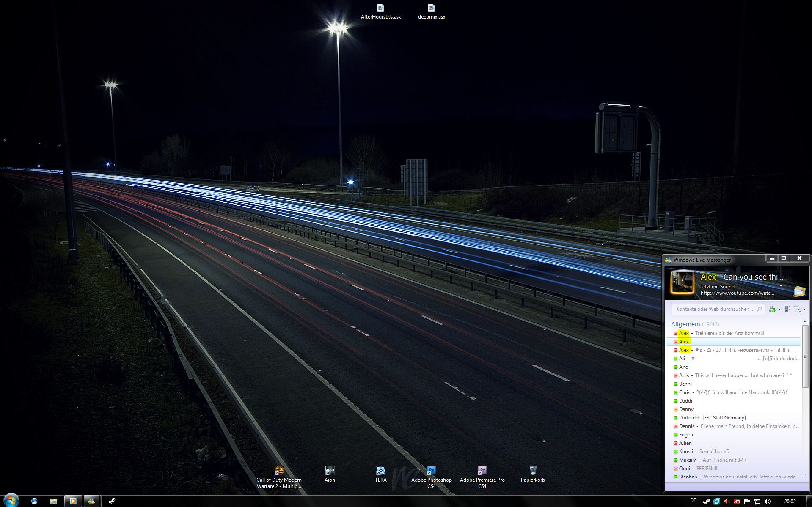The height and width of the screenshot is (507, 812).
Task: Click the contact list scrollbar down arrow
Action: [x=805, y=474]
